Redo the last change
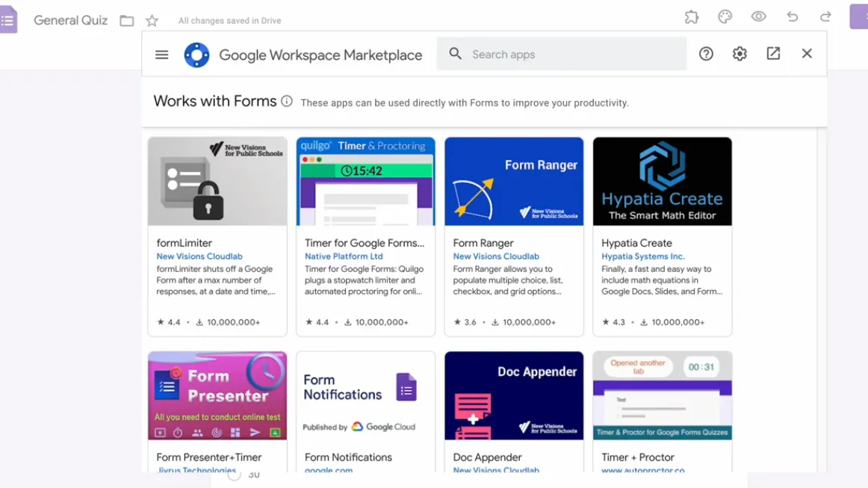 [x=825, y=17]
